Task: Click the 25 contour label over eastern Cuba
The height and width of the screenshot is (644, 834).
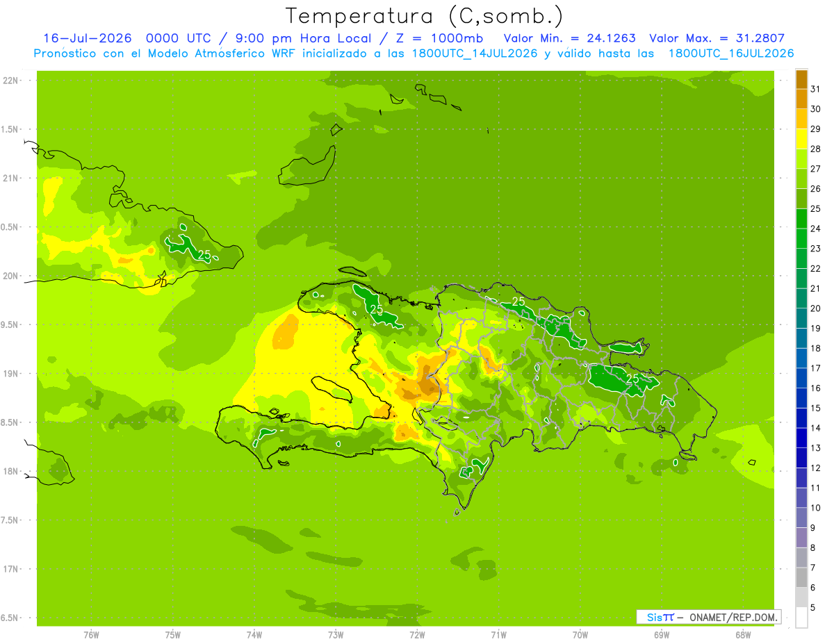Action: (x=204, y=255)
